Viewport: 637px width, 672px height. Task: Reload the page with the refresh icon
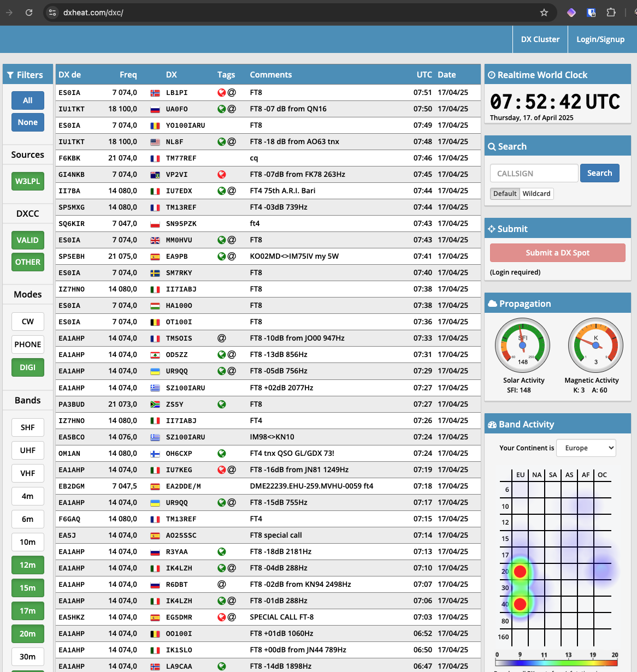click(x=29, y=13)
